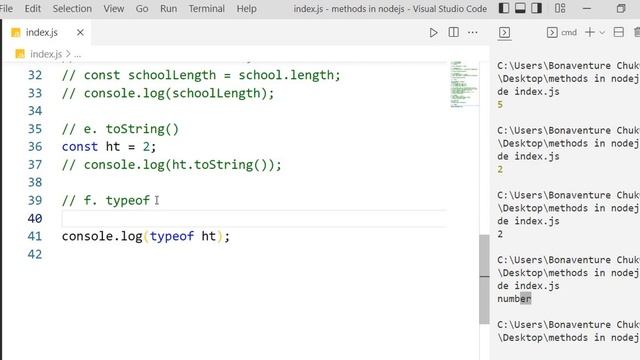Toggle Panel layout icon
The height and width of the screenshot is (360, 640).
pos(520,9)
